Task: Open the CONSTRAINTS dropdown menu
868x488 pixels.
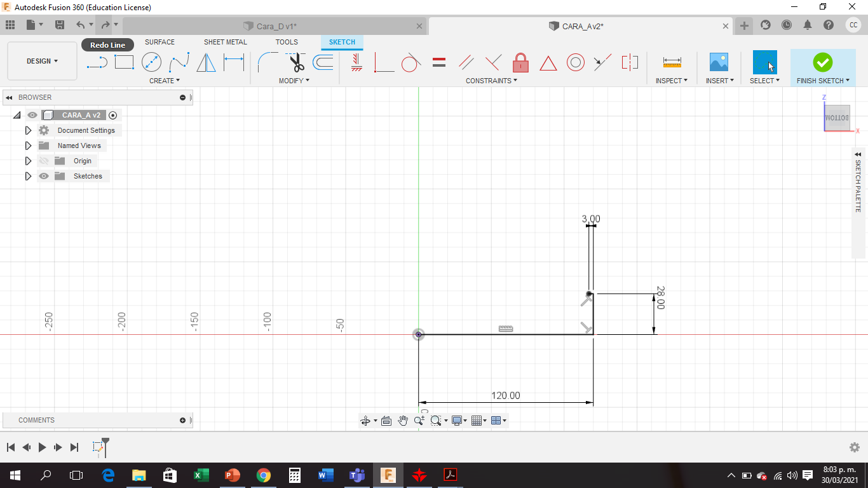Action: pos(491,81)
